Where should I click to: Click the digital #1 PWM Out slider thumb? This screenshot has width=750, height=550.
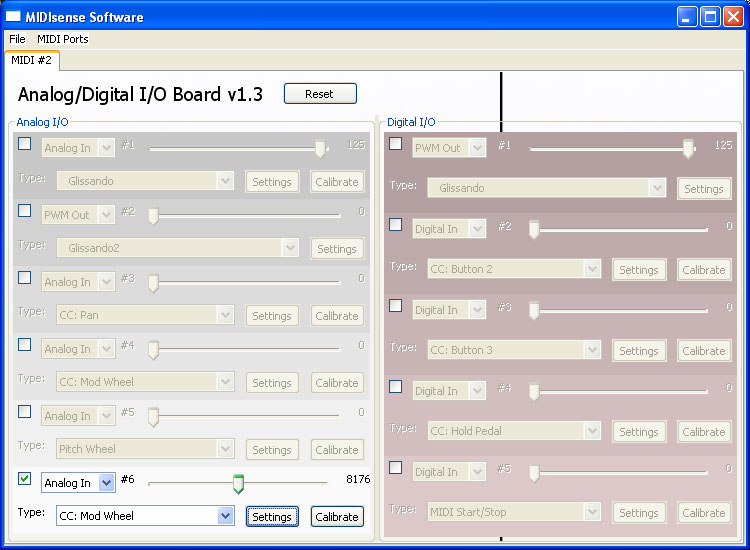tap(688, 149)
